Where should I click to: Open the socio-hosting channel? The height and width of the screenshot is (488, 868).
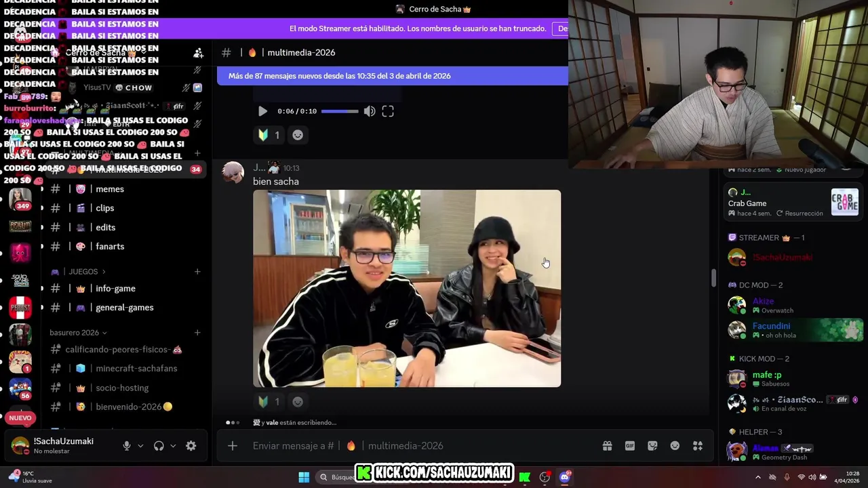click(125, 388)
